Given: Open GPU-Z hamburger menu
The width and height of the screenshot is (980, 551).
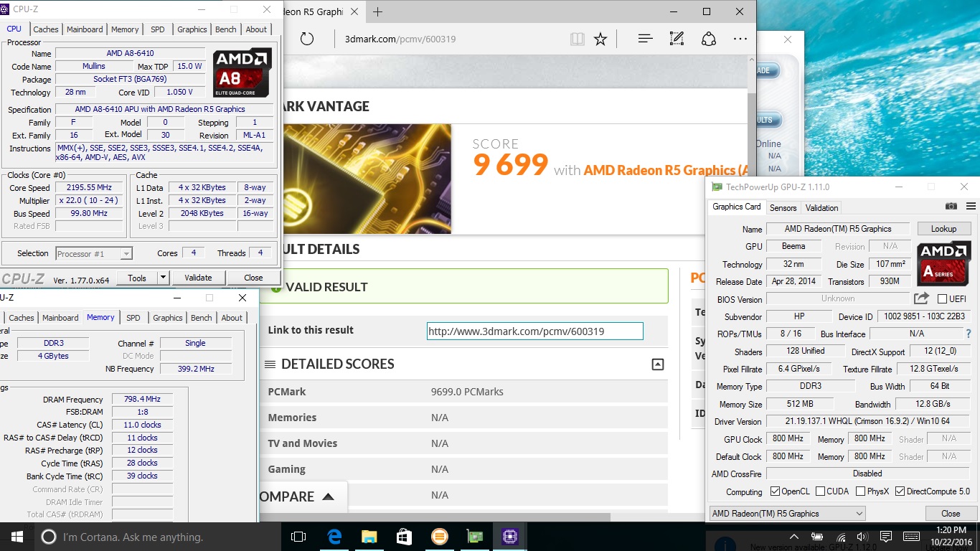Looking at the screenshot, I should pos(971,206).
